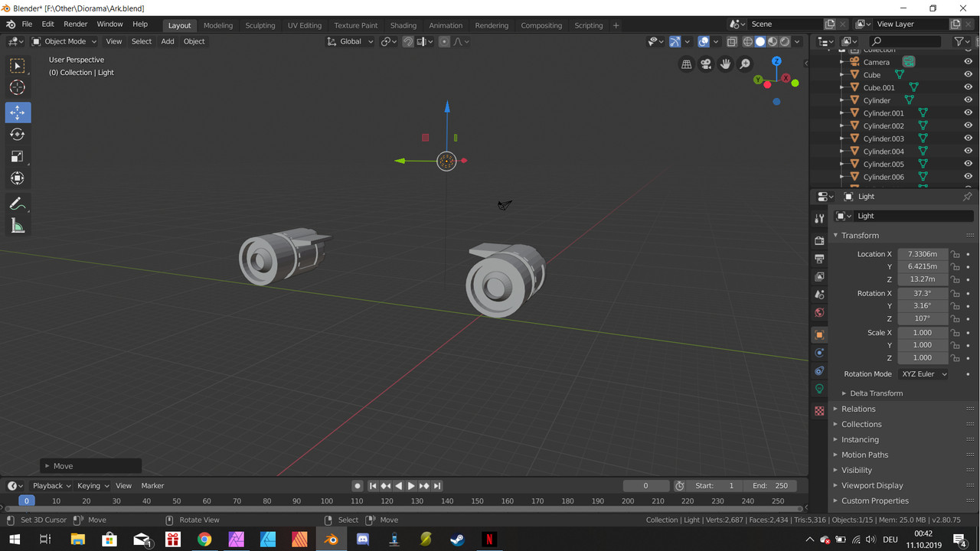Activate the 3D Cursor tool

tap(18, 88)
